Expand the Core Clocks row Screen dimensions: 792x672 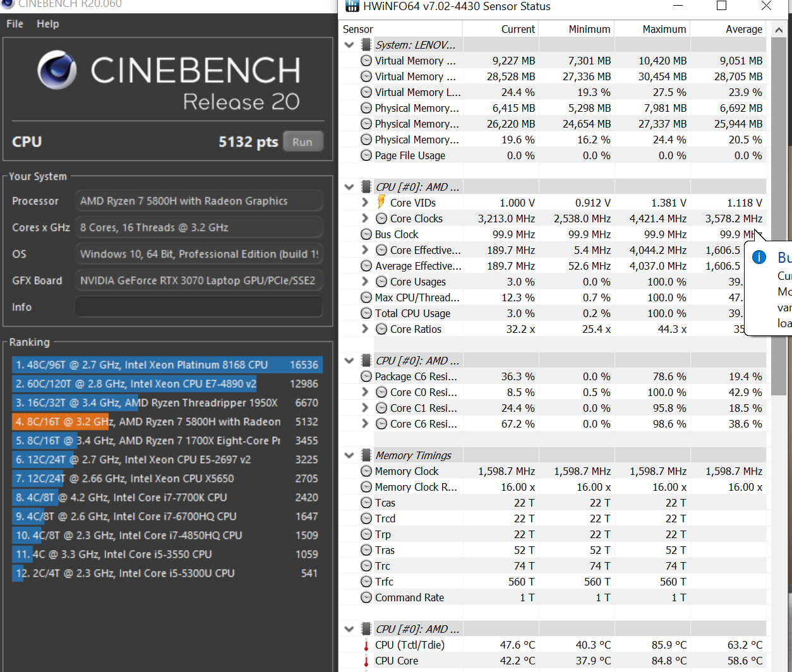coord(365,219)
